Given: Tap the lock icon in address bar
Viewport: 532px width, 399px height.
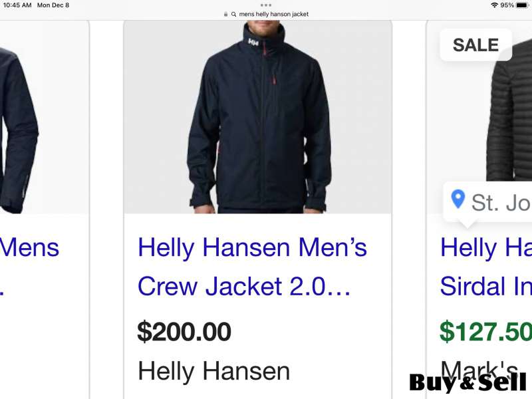Looking at the screenshot, I should (x=225, y=14).
